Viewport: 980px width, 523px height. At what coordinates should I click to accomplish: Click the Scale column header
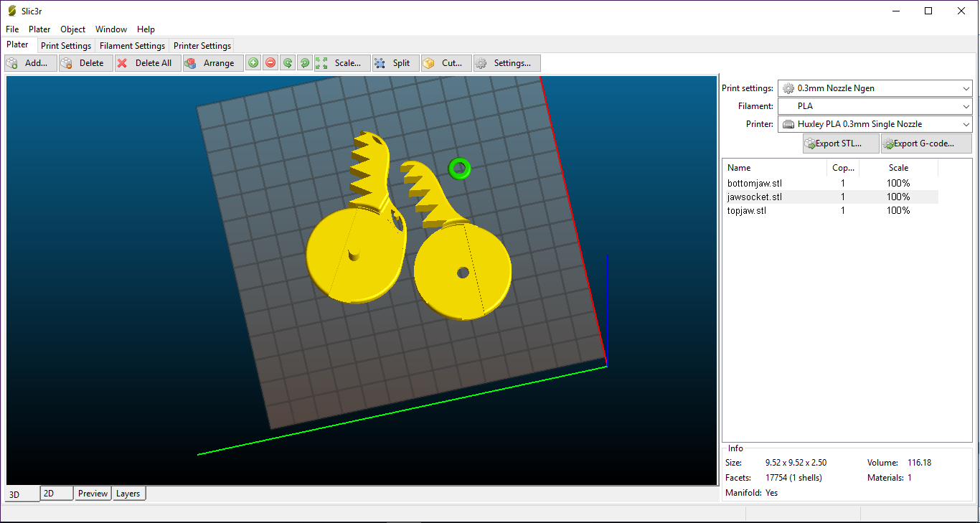pos(898,168)
